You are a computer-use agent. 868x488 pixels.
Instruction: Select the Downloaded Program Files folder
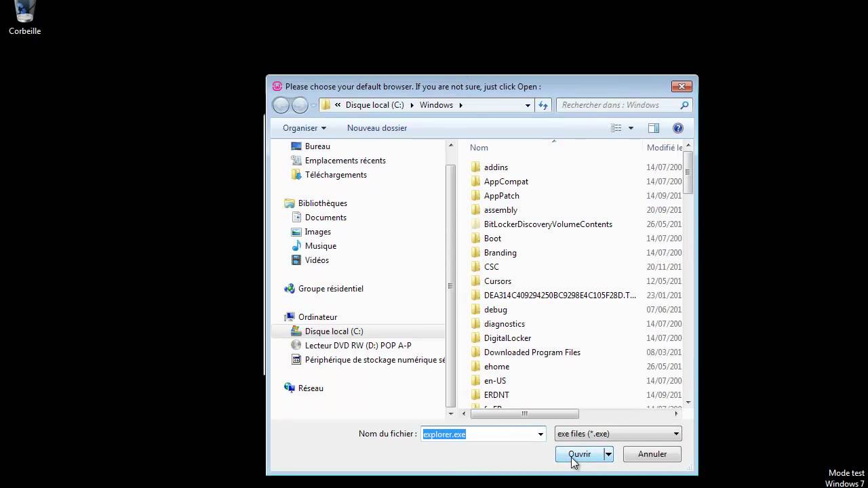(532, 352)
